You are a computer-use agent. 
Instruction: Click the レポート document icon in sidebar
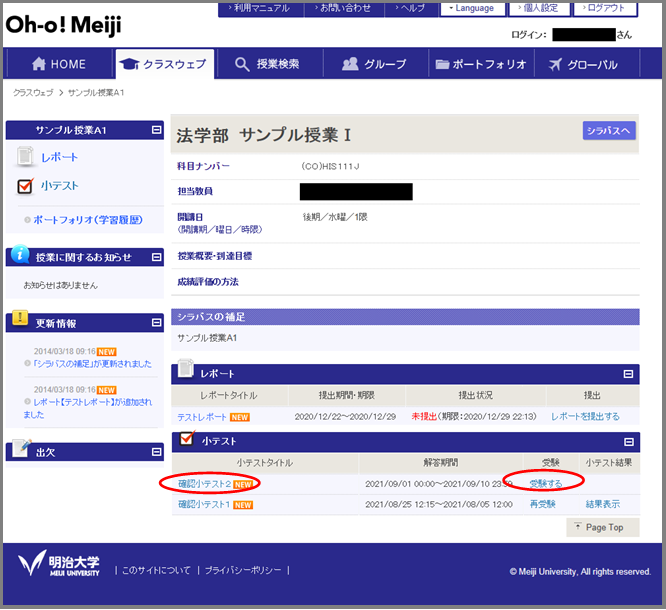coord(25,157)
